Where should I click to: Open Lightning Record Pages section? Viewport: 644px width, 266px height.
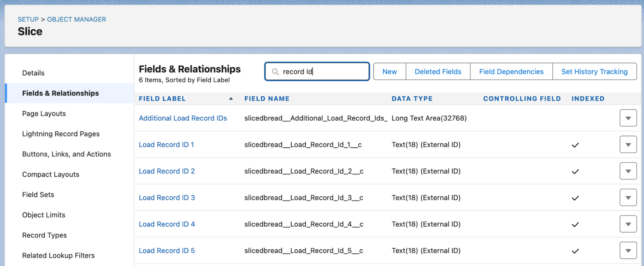61,134
